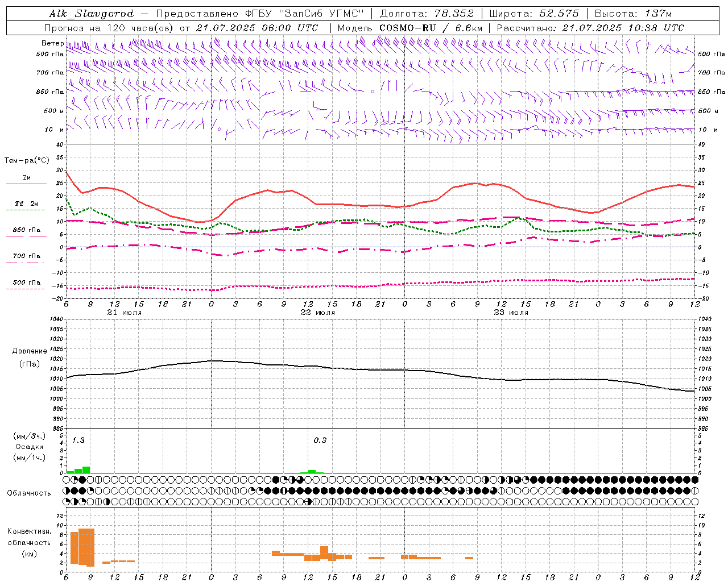Click the 'Тем-ра(°C)' temperature panel label

[27, 161]
